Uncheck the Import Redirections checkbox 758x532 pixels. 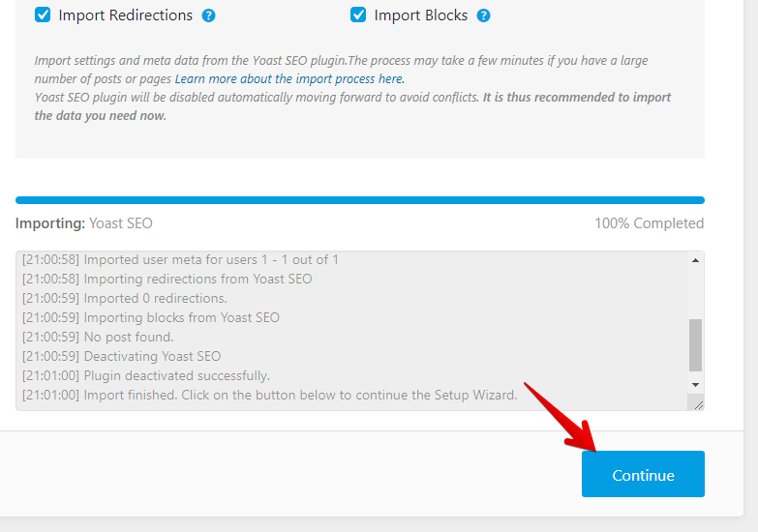point(43,15)
